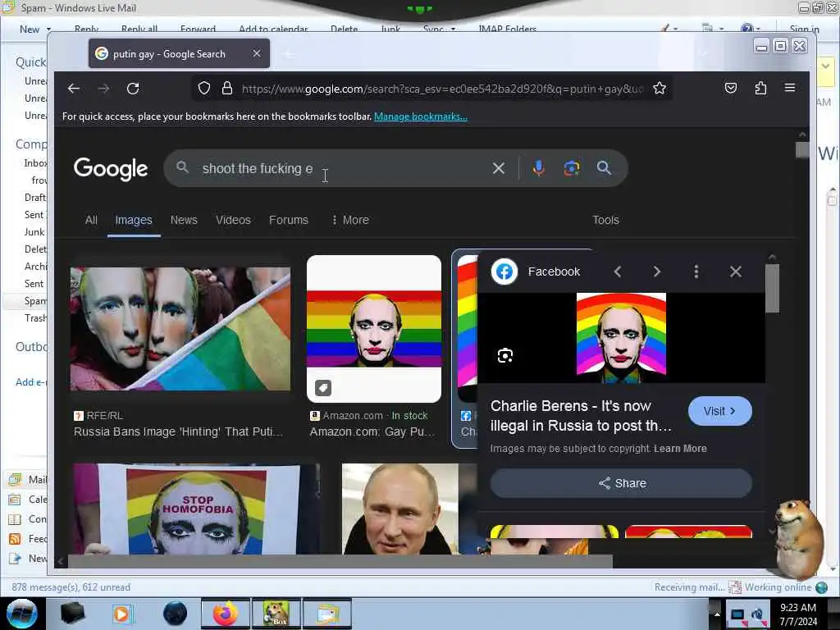840x630 pixels.
Task: Click the Manage bookmarks link
Action: point(421,116)
